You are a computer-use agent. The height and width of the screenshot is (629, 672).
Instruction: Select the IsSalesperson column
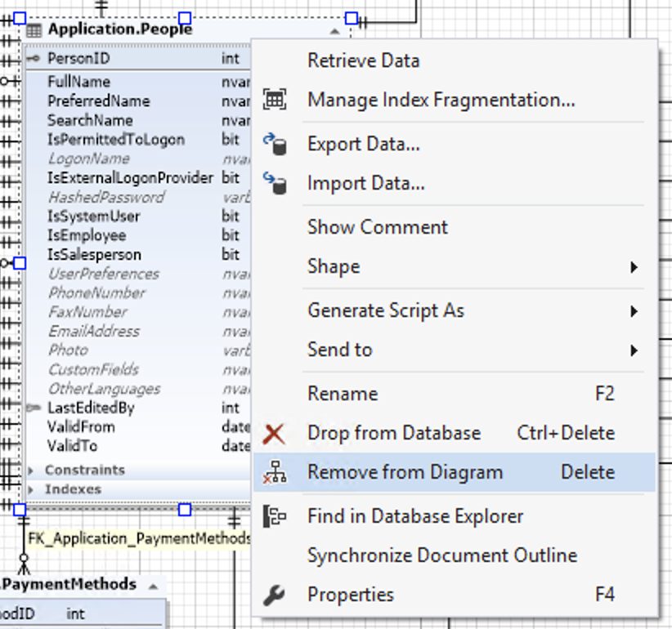pos(138,255)
